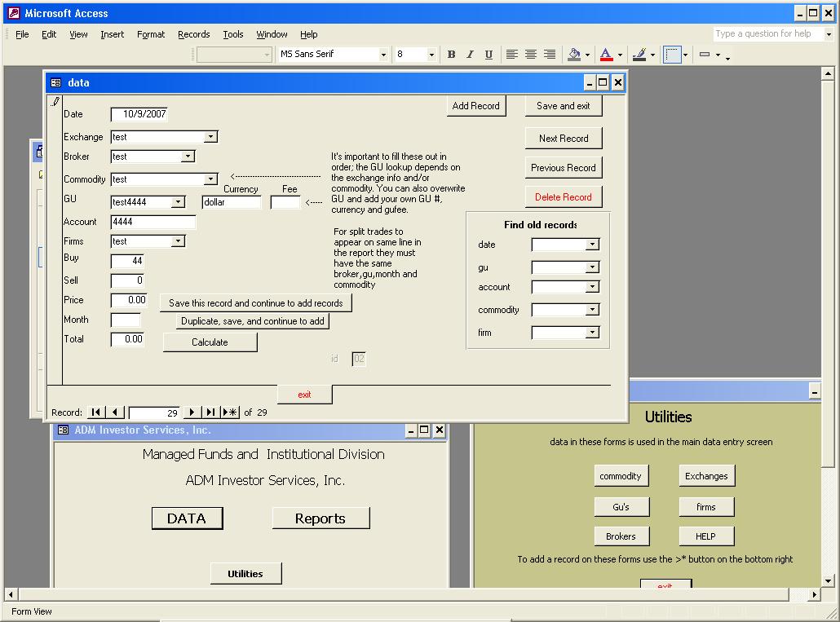Open the Font name combo box dropdown
The width and height of the screenshot is (840, 622).
(383, 55)
